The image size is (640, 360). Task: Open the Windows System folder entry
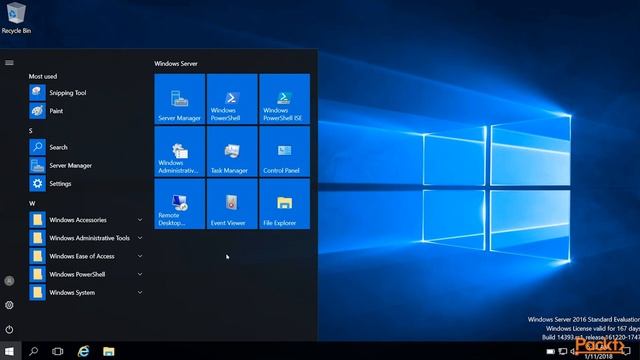pyautogui.click(x=86, y=293)
